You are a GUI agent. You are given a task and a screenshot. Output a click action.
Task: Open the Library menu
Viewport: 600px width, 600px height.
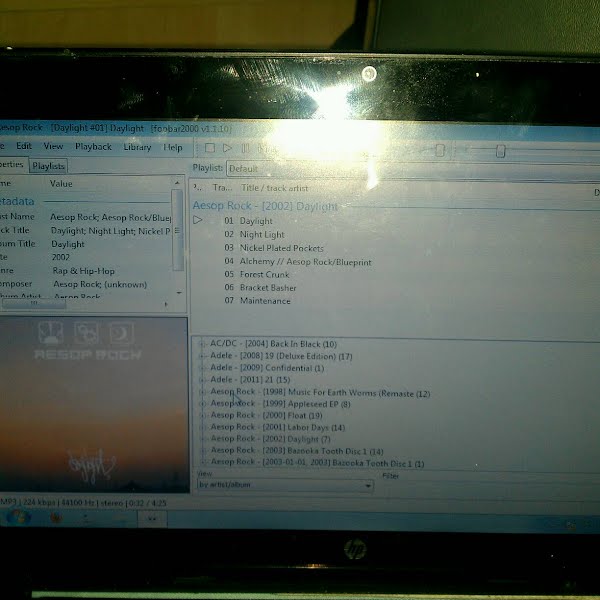point(137,147)
